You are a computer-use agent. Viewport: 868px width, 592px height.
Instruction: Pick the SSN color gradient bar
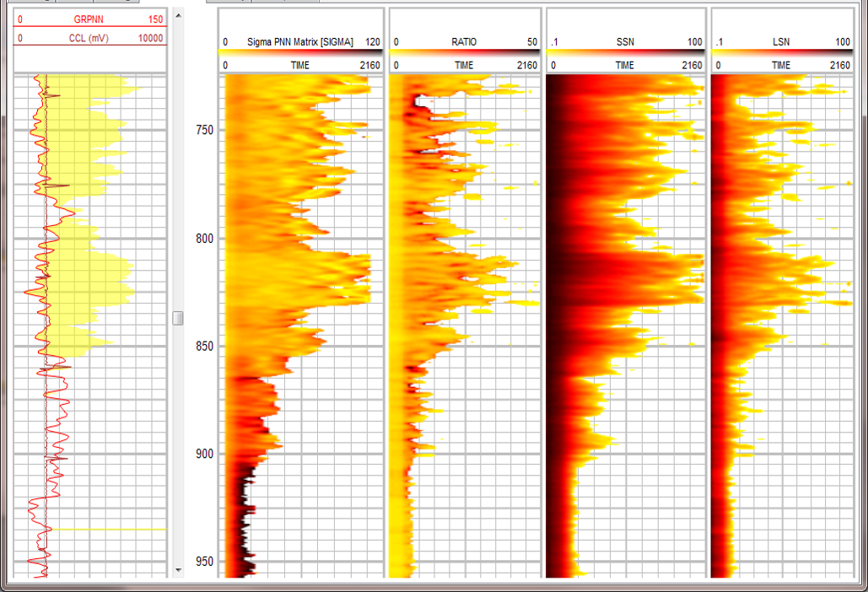[x=624, y=52]
